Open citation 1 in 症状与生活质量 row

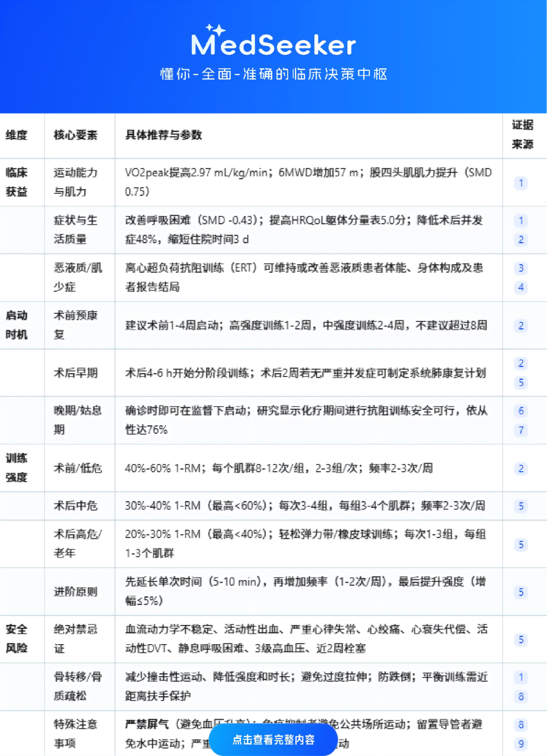(x=521, y=221)
